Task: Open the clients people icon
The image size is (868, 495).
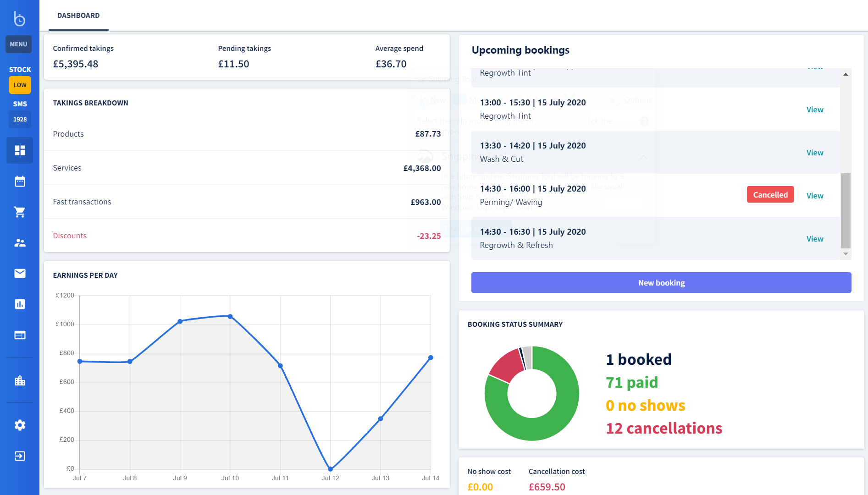Action: 20,243
